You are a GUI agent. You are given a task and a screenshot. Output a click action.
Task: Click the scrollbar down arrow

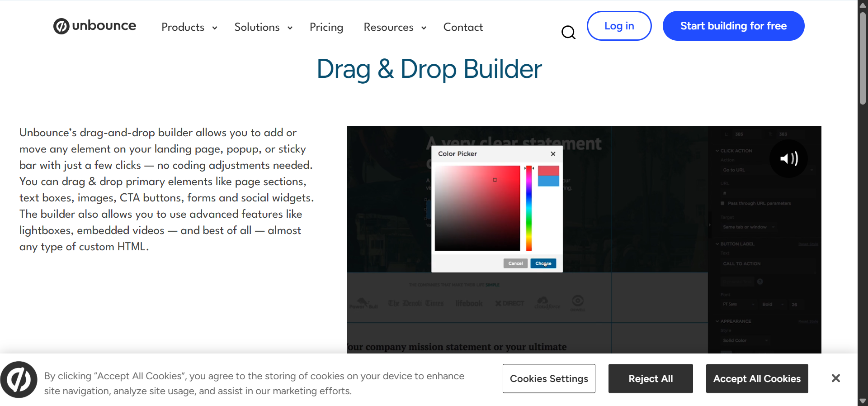tap(863, 401)
